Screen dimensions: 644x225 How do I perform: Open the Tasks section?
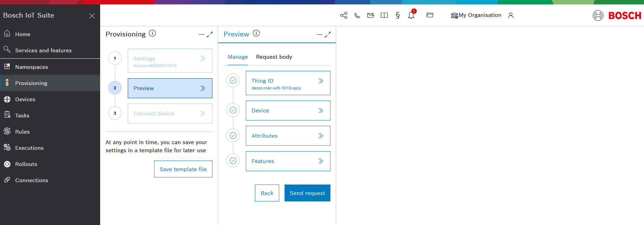[50, 115]
